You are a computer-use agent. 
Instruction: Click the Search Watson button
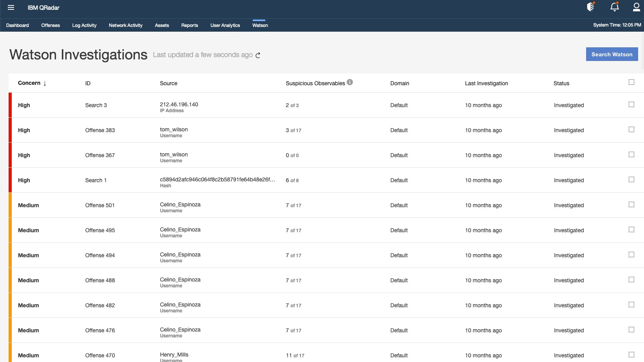pyautogui.click(x=612, y=54)
